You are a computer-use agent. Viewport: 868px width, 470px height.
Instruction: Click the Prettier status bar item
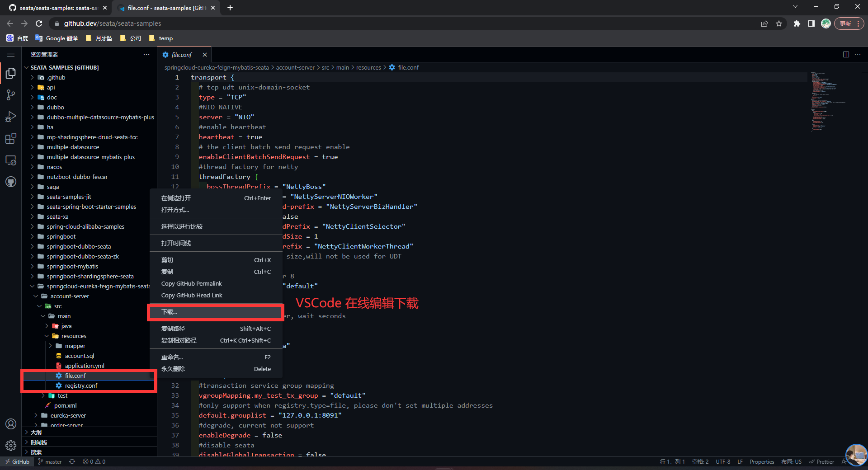[821, 461]
